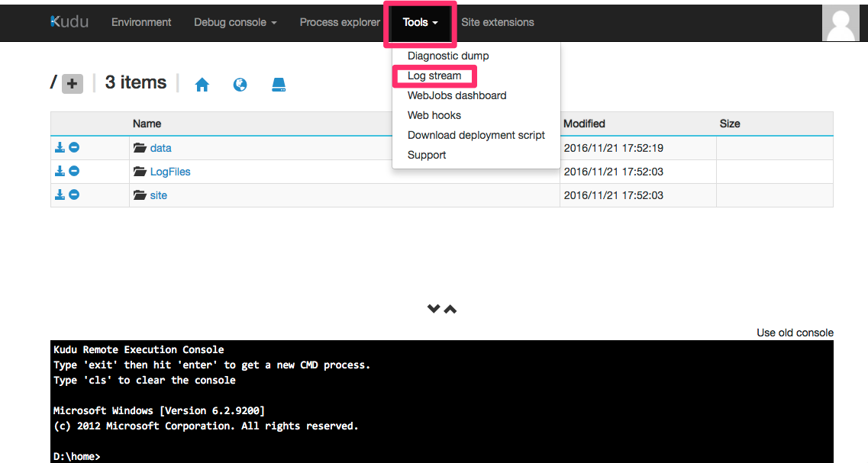Open the Environment page

(x=140, y=22)
